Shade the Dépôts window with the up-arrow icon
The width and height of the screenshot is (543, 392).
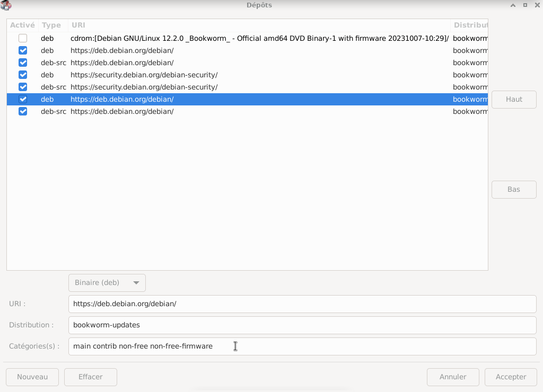pyautogui.click(x=513, y=5)
